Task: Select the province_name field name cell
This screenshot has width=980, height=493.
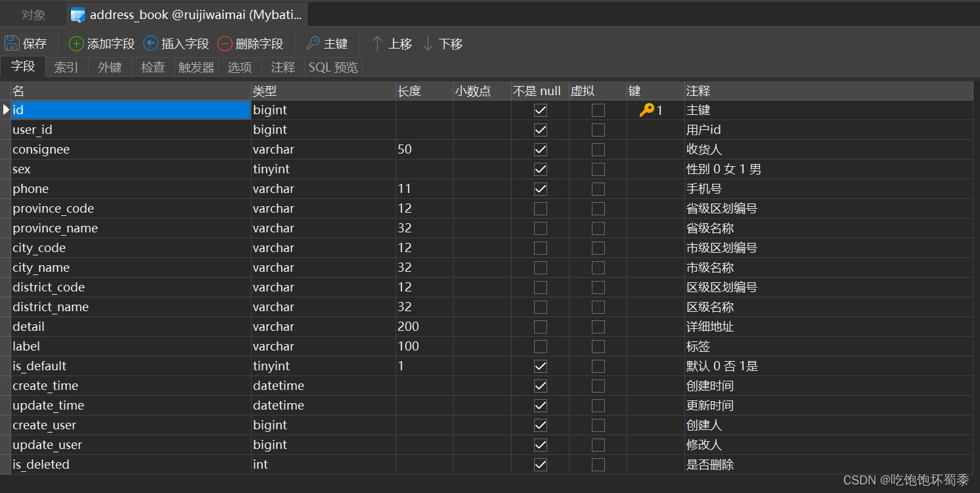Action: click(131, 228)
